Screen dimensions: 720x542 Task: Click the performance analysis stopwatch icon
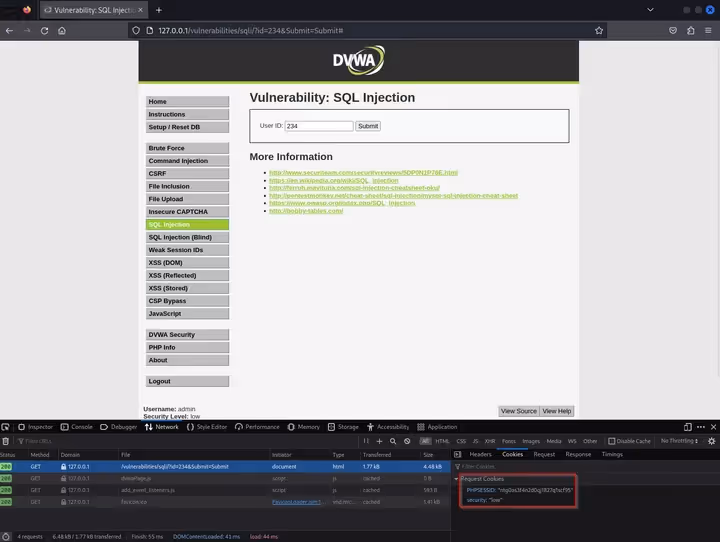(6, 536)
